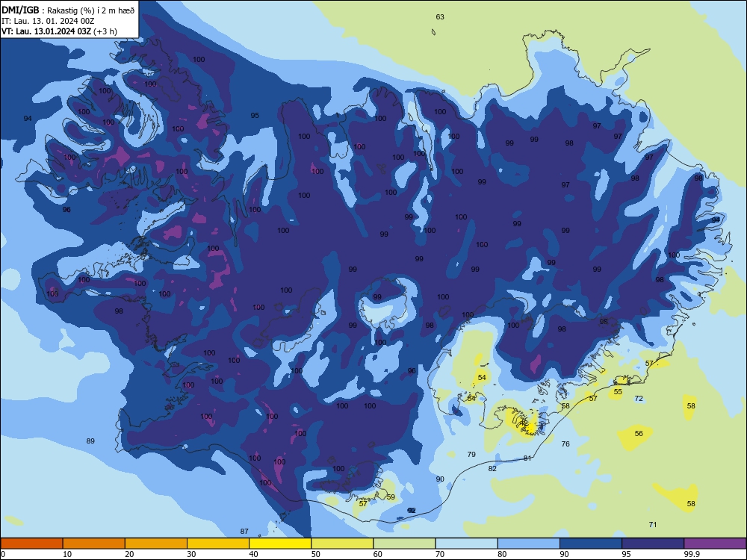Choose the purple above-99.9 legend swatch

click(715, 544)
